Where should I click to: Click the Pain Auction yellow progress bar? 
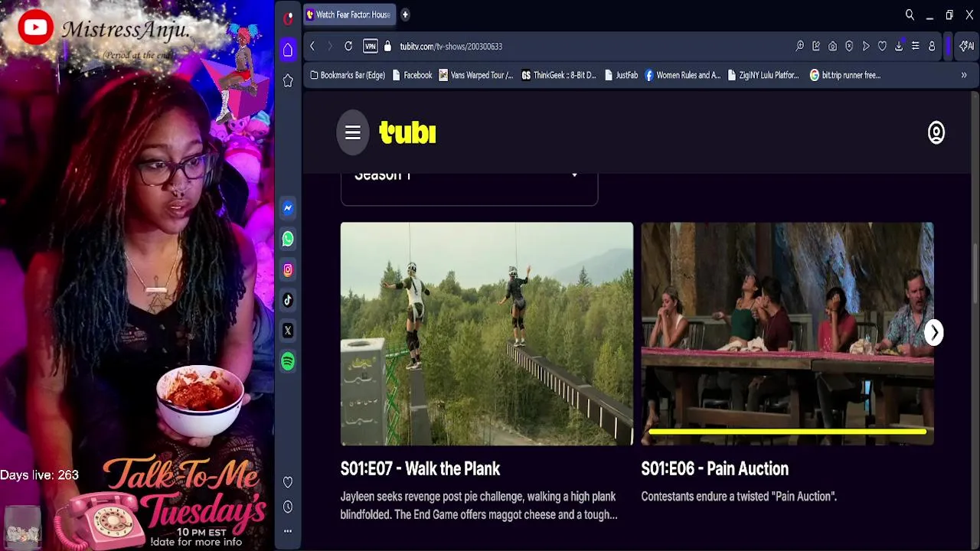pyautogui.click(x=788, y=432)
